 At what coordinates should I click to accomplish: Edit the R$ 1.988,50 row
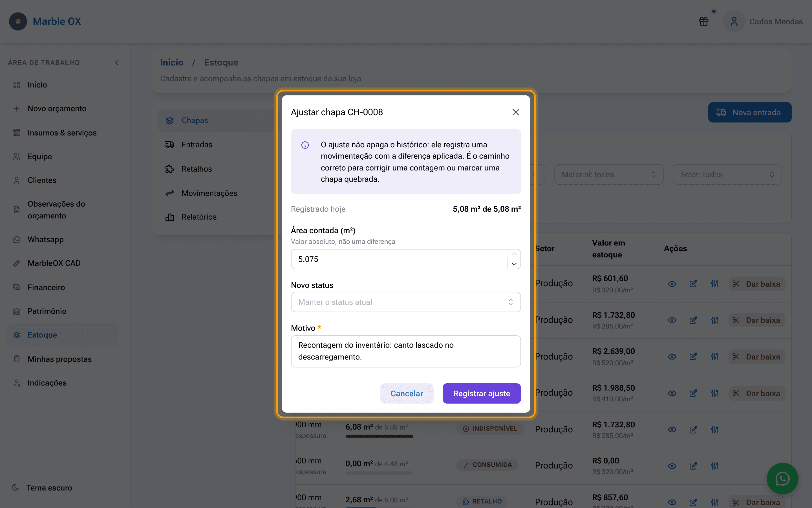click(693, 393)
